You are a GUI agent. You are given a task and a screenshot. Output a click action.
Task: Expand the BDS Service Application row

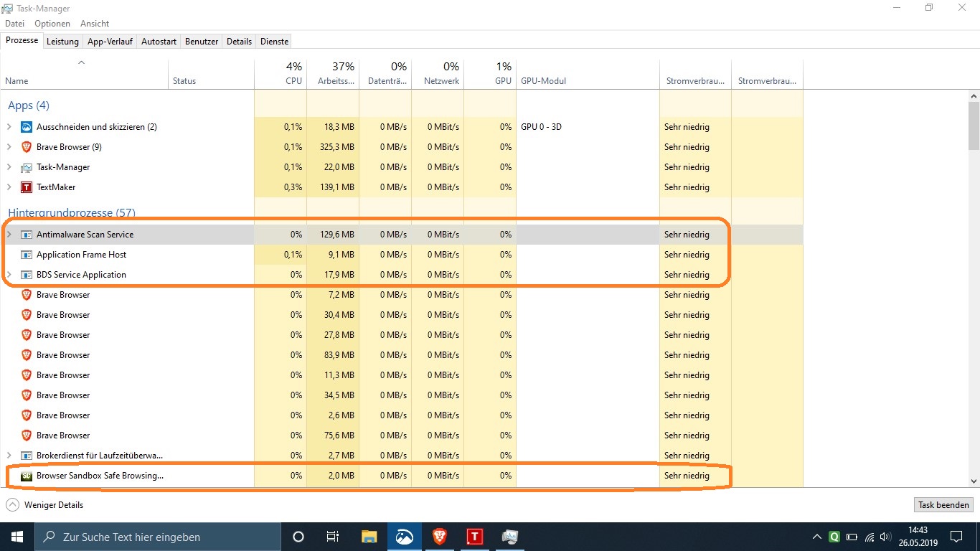(x=9, y=275)
